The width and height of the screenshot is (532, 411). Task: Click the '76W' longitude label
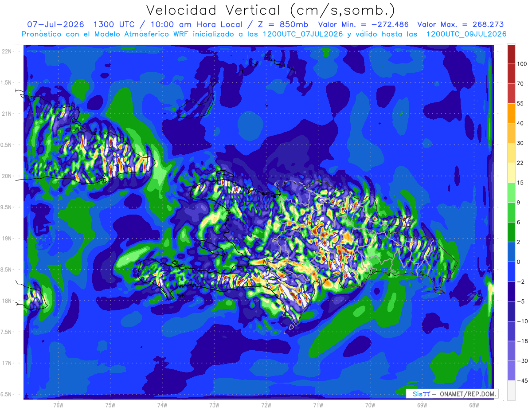[58, 405]
